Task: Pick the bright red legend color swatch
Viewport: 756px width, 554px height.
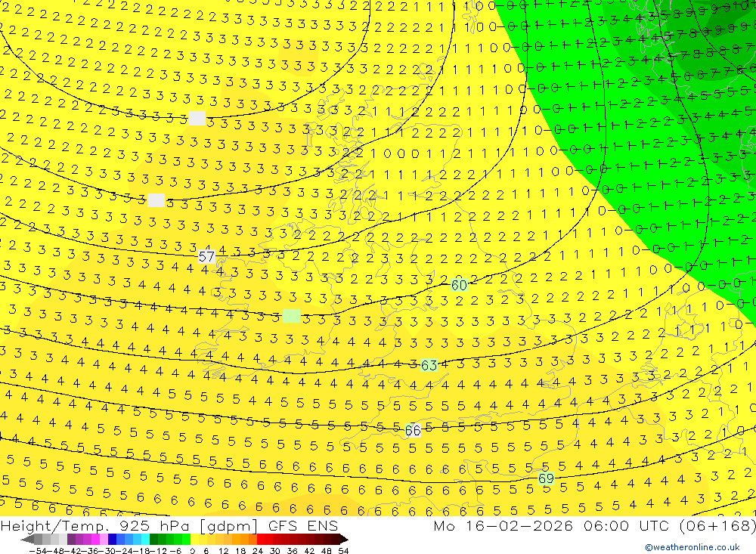Action: pyautogui.click(x=261, y=539)
